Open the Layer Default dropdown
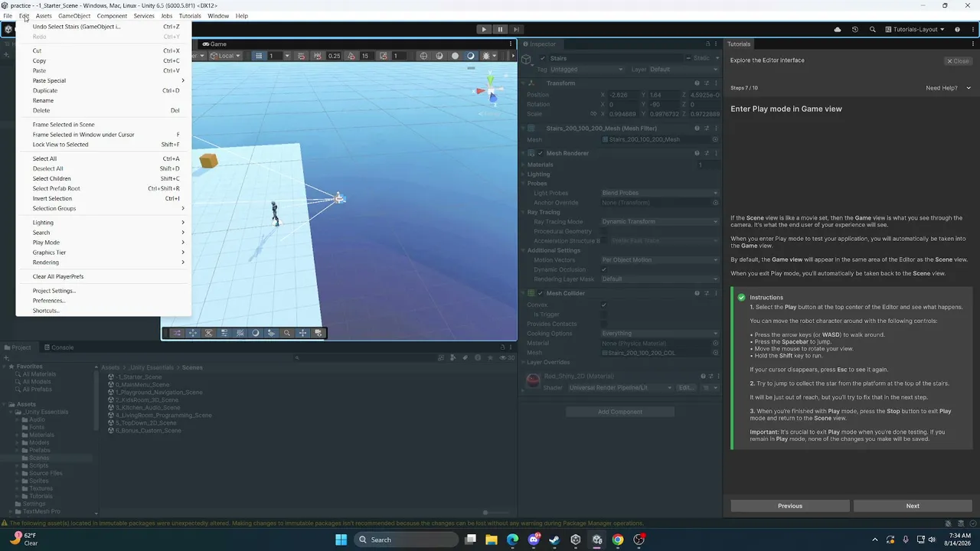 point(684,70)
